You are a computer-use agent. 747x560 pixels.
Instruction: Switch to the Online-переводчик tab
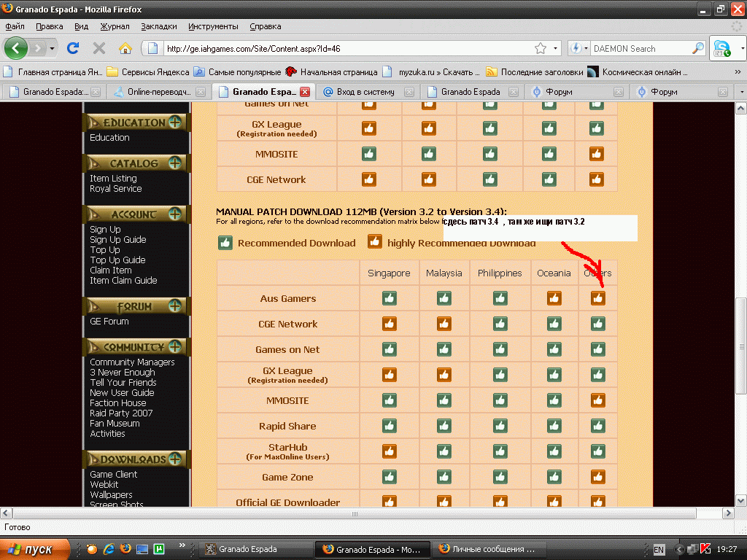click(x=159, y=92)
